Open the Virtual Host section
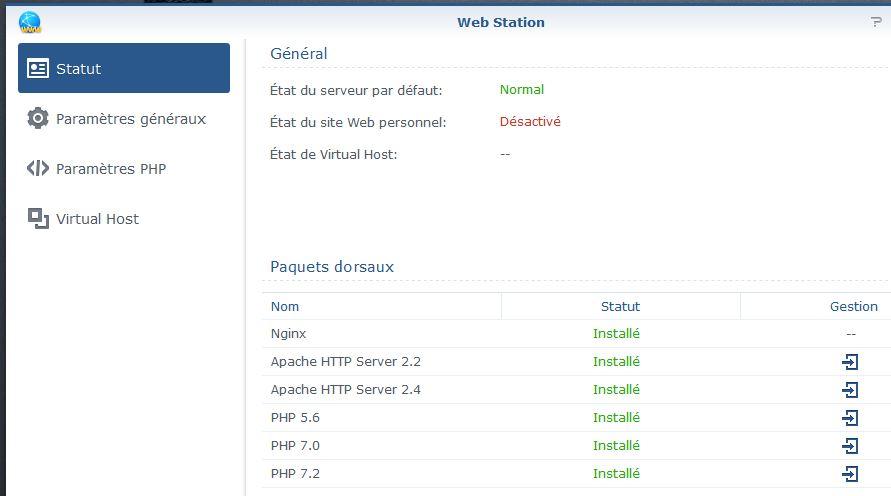The height and width of the screenshot is (496, 891). 124,218
